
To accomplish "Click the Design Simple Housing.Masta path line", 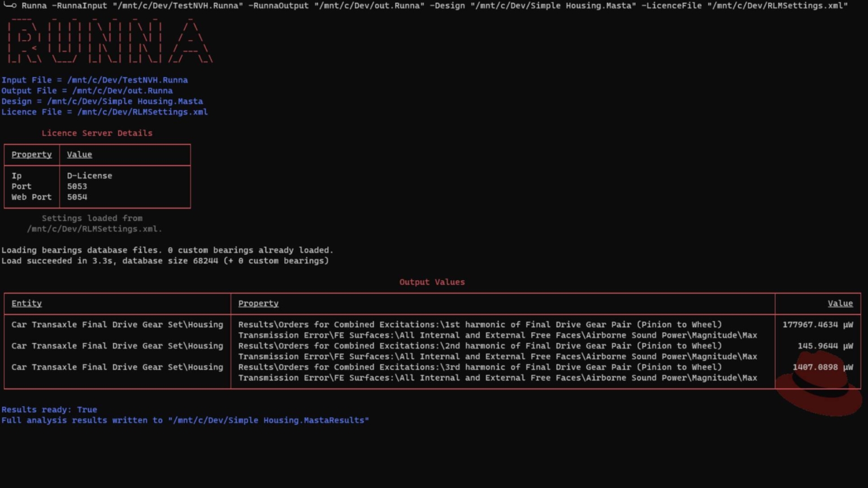I will tap(102, 102).
